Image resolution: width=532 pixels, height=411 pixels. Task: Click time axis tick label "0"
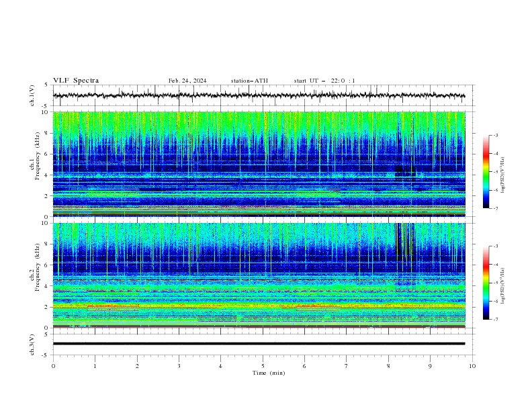tap(53, 366)
